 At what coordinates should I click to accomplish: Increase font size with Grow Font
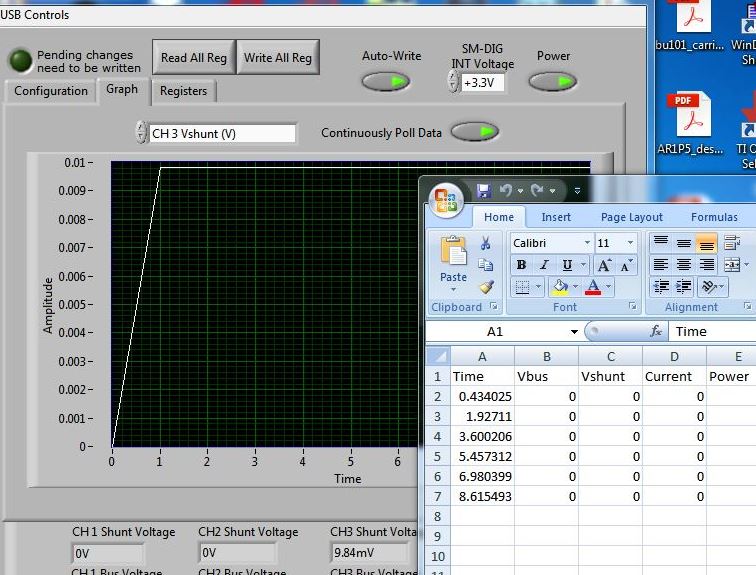604,265
